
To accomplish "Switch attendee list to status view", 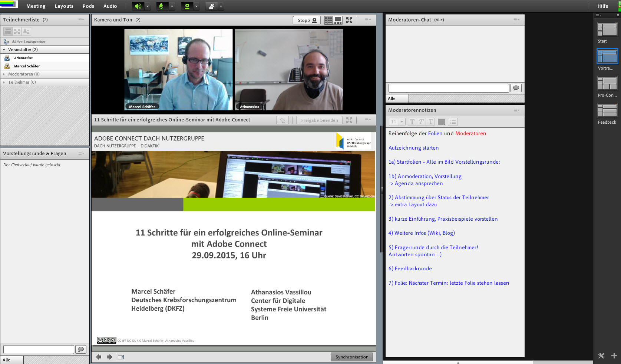I will (x=26, y=31).
